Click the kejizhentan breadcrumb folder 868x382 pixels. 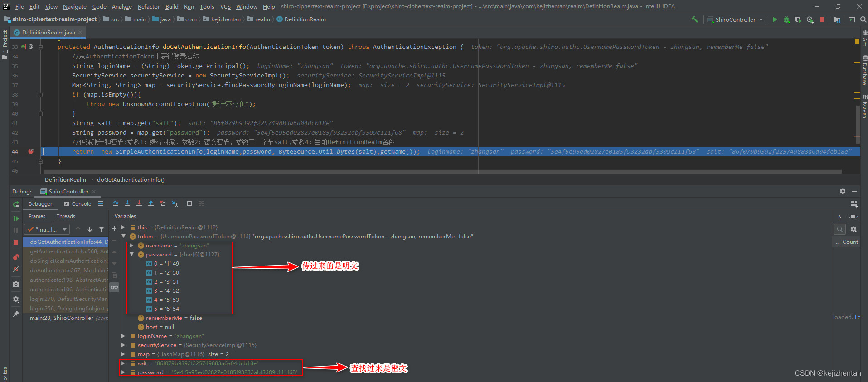(x=222, y=19)
